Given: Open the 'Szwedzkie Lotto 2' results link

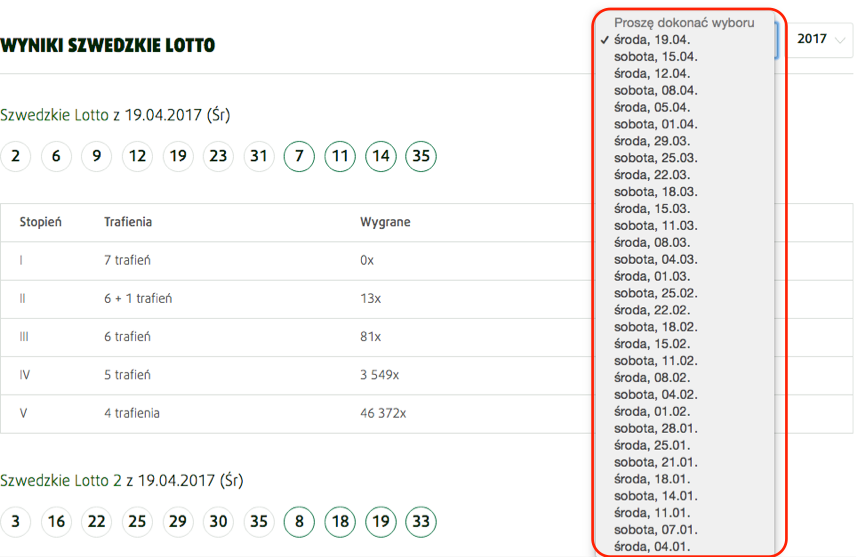Looking at the screenshot, I should (61, 480).
